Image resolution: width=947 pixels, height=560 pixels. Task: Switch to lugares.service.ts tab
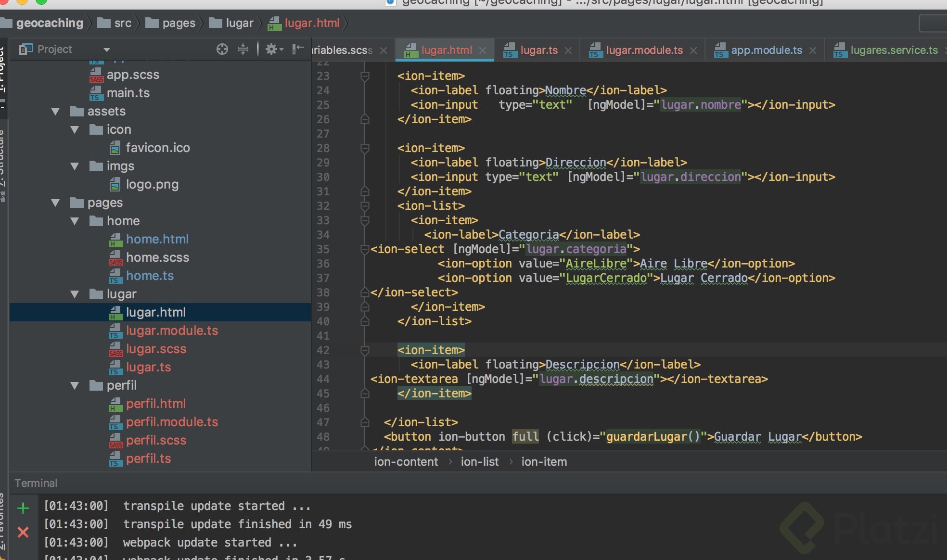(x=894, y=50)
